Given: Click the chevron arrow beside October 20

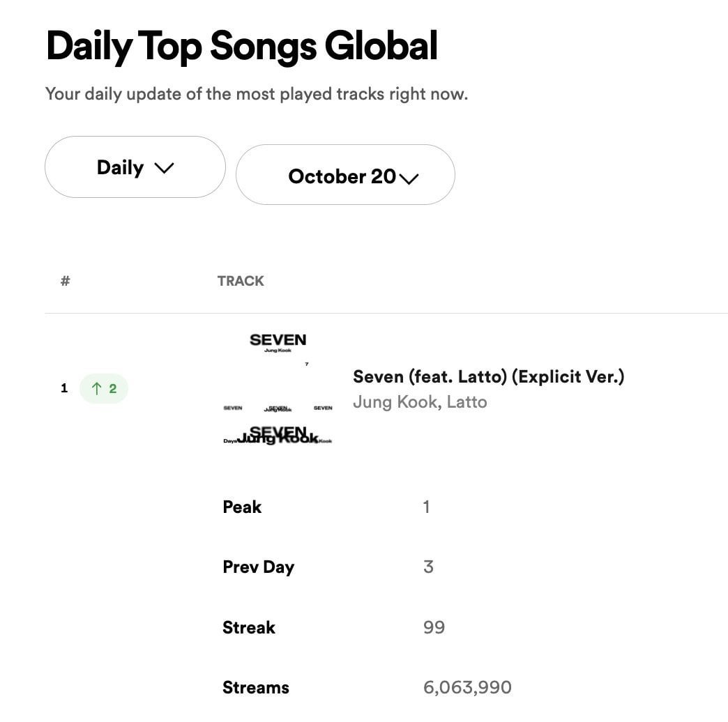Looking at the screenshot, I should click(409, 178).
